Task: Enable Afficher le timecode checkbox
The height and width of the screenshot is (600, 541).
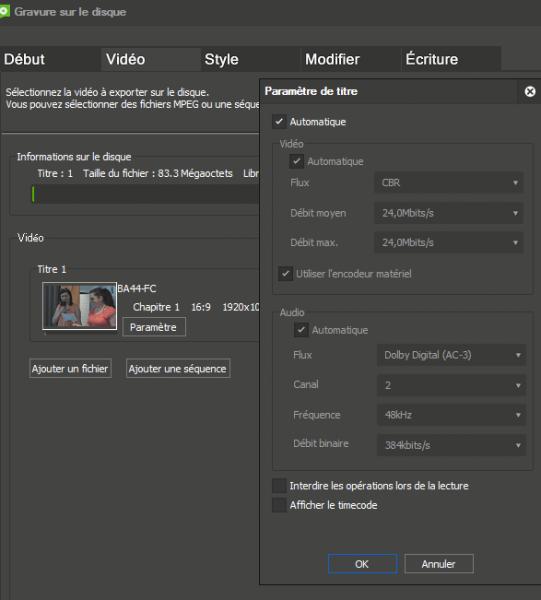Action: click(279, 505)
